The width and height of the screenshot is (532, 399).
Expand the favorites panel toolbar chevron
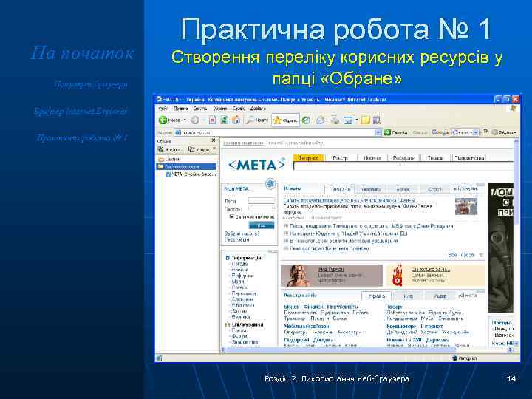click(214, 149)
